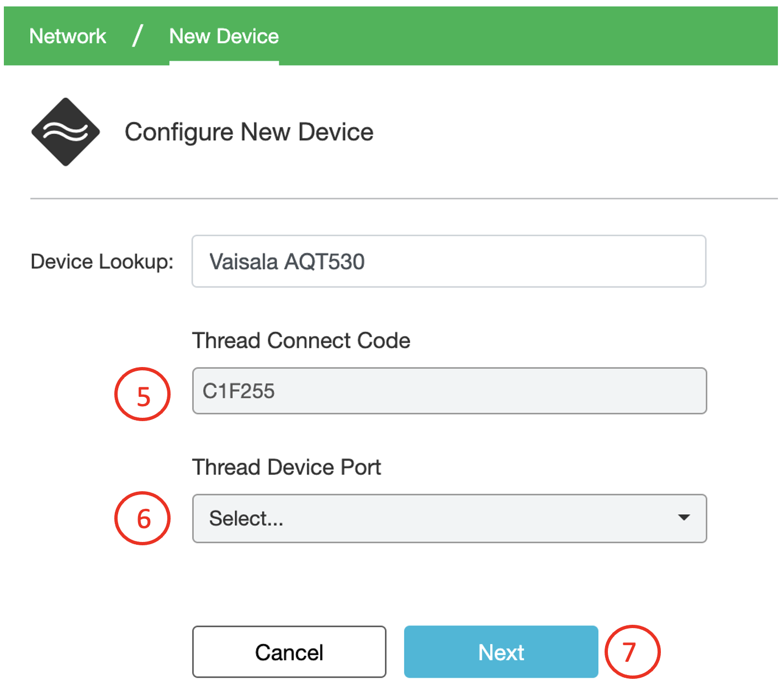Click the Device Lookup field showing Vaisala AQT530
The width and height of the screenshot is (784, 691).
(x=449, y=261)
